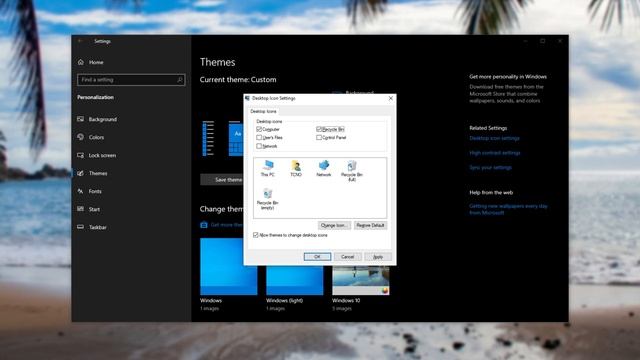This screenshot has height=360, width=640.
Task: Select the Recycle Bin (empty) icon
Action: point(267,199)
